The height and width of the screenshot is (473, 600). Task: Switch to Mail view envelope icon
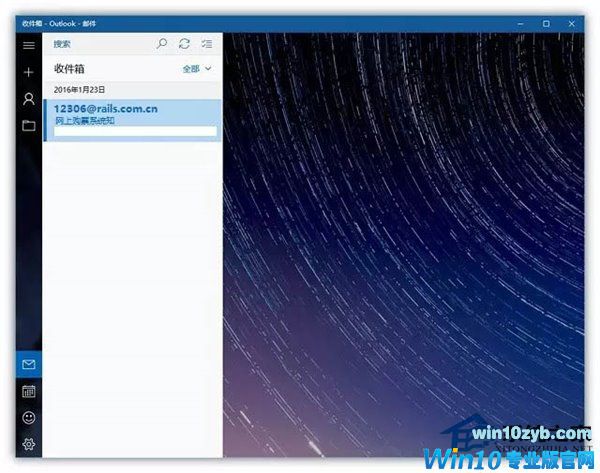tap(29, 364)
